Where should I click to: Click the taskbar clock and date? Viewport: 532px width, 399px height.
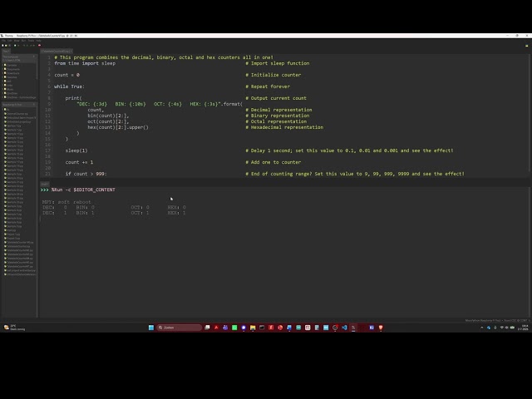click(x=525, y=328)
